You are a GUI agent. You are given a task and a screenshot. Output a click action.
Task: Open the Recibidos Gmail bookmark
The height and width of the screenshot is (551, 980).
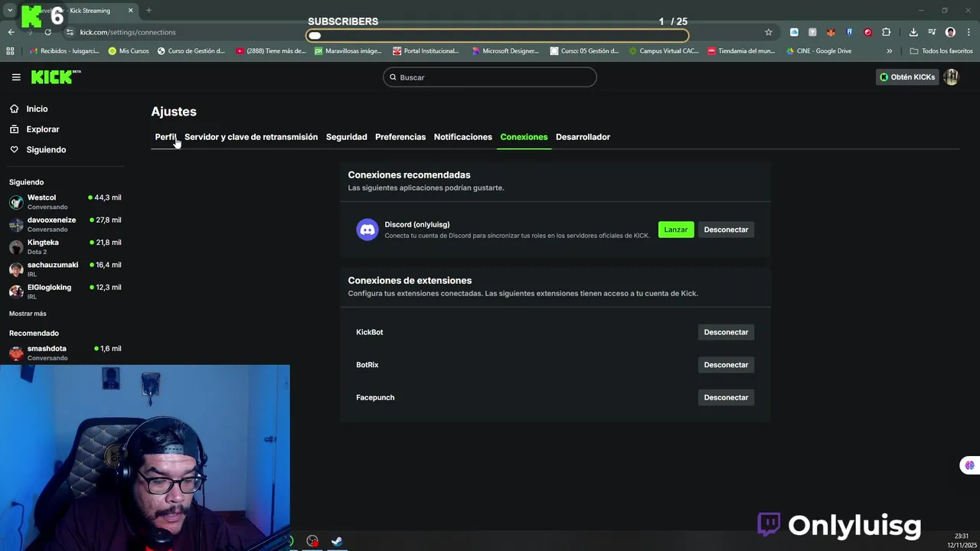[x=64, y=51]
